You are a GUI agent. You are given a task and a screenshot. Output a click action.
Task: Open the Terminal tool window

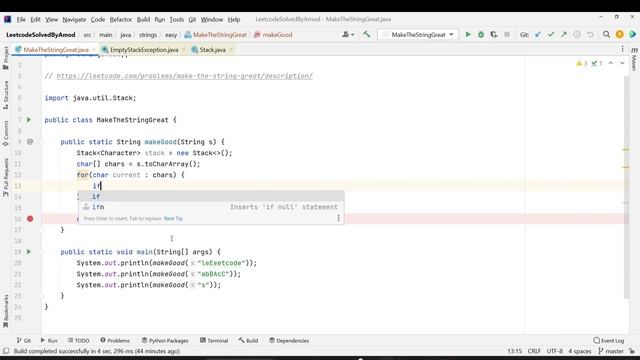click(x=214, y=340)
